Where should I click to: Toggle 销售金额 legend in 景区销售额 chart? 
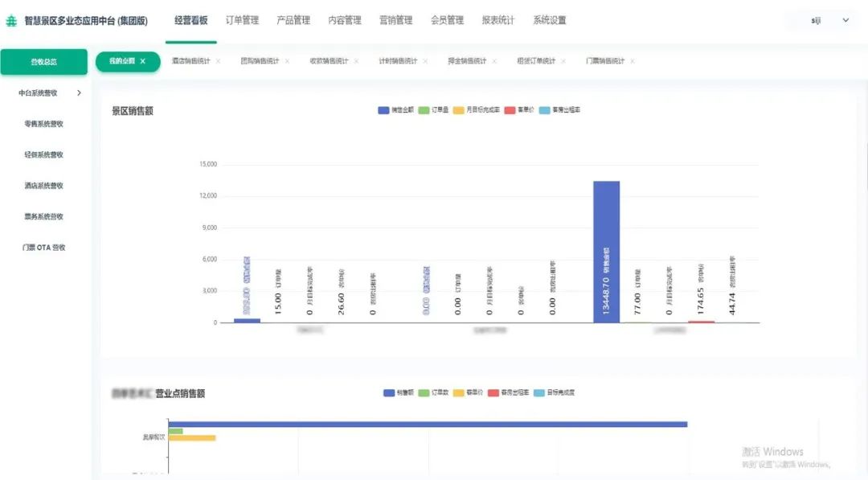[x=395, y=109]
